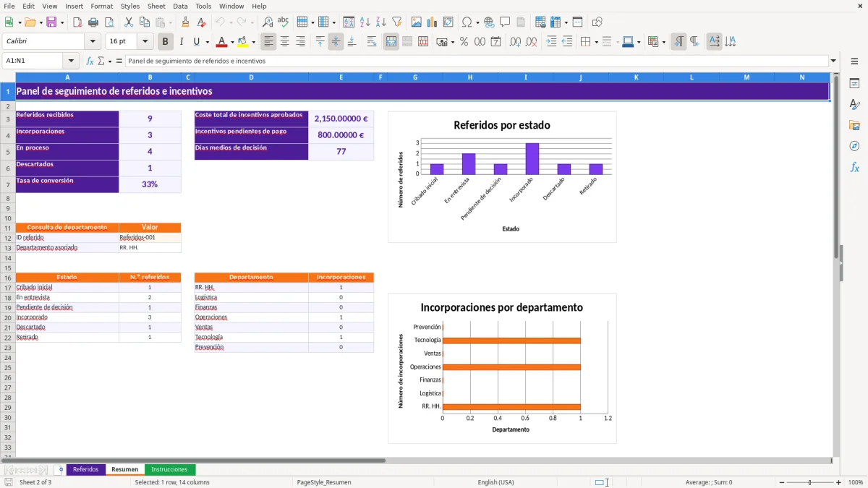
Task: Click the Insert Chart icon
Action: [x=433, y=22]
